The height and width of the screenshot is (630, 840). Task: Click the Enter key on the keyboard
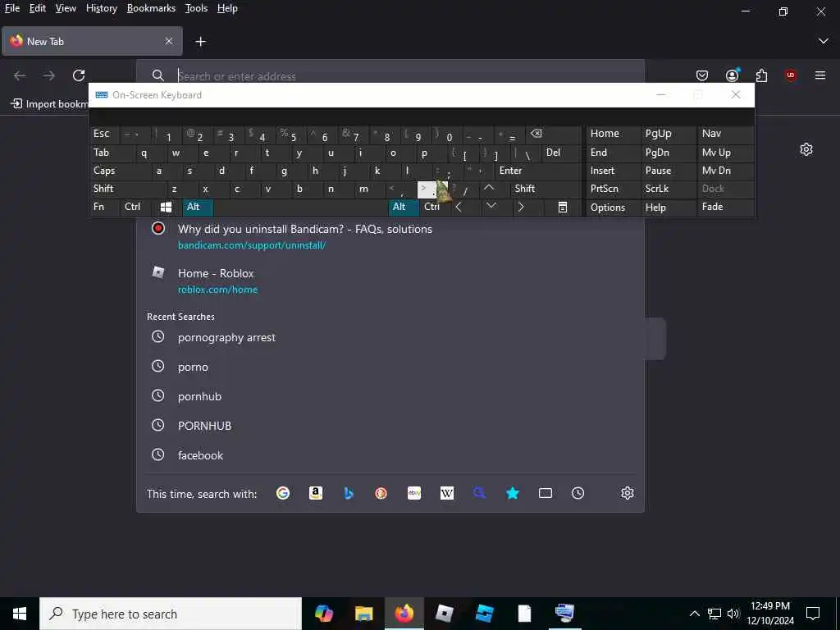tap(538, 171)
